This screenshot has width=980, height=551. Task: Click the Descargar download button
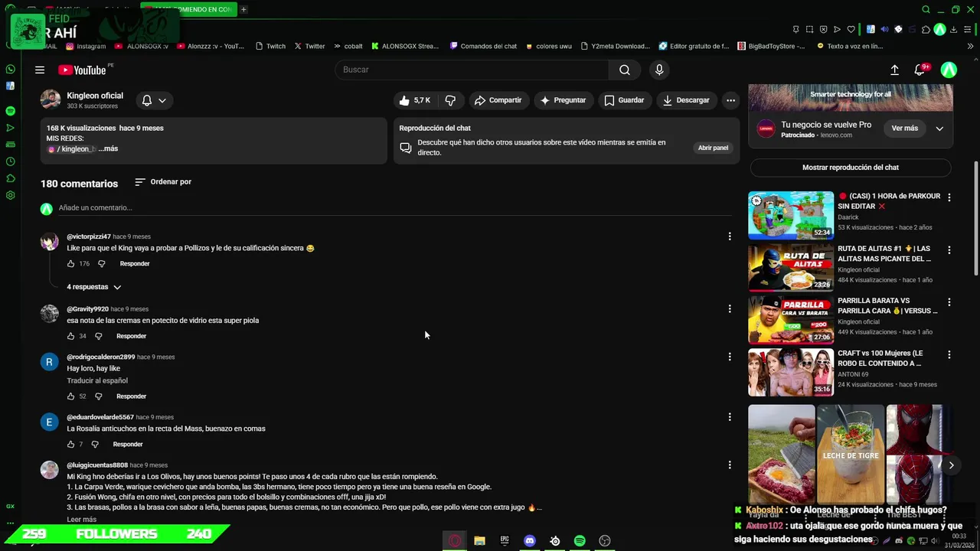point(686,100)
